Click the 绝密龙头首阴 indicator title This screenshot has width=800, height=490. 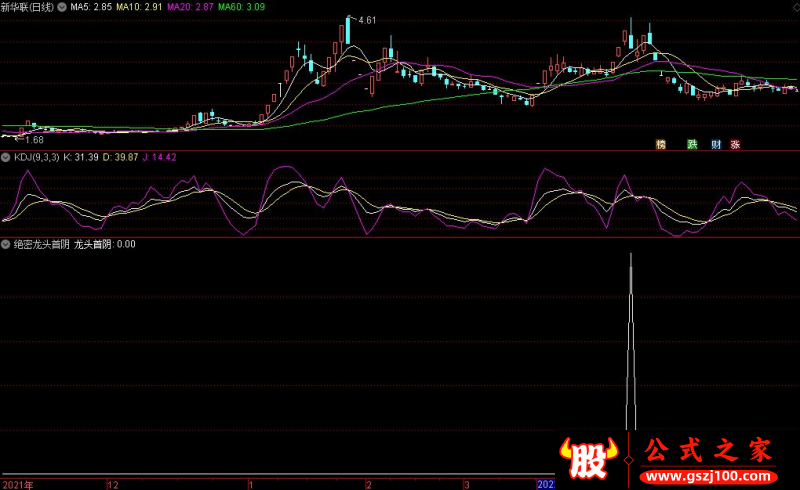point(40,243)
